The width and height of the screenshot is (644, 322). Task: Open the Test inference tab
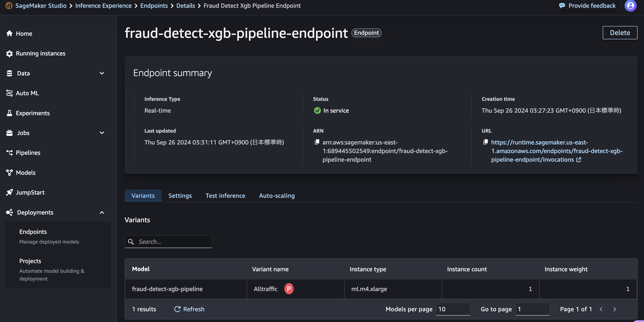(x=225, y=196)
